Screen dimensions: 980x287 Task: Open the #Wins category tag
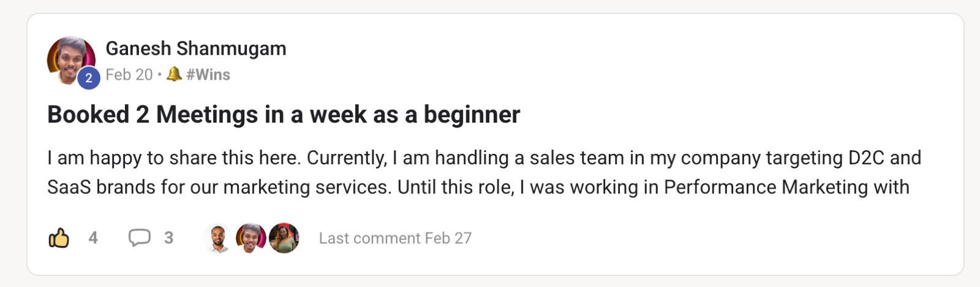[208, 75]
